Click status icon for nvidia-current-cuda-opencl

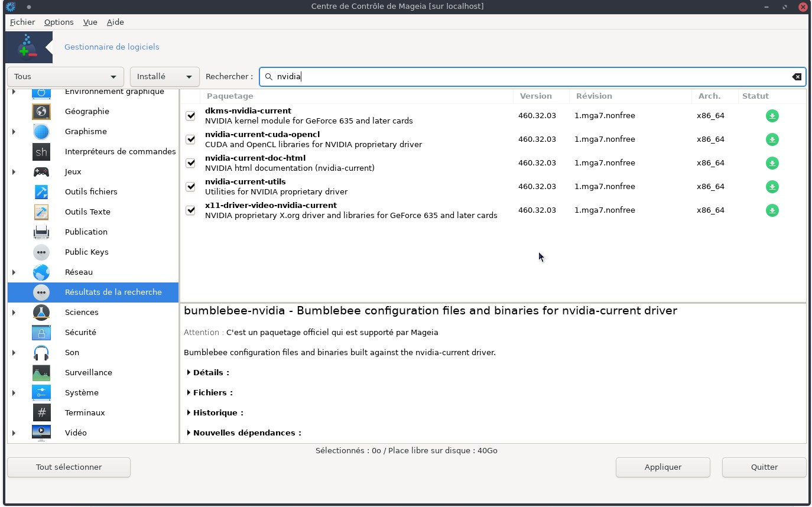tap(772, 139)
